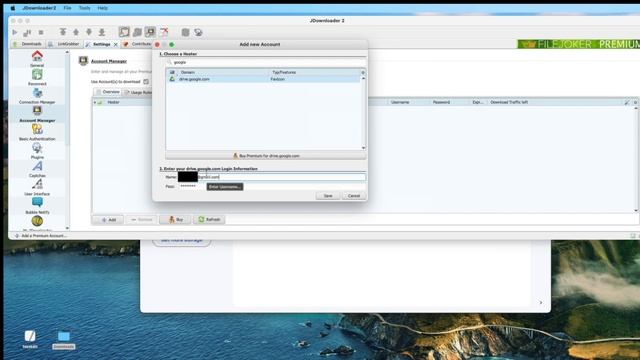Save the new account

(328, 196)
